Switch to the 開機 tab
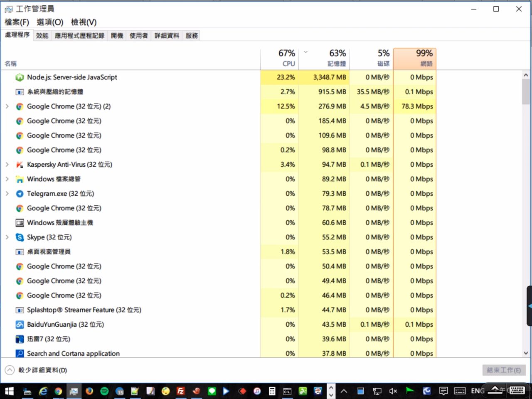The width and height of the screenshot is (532, 399). pos(117,36)
